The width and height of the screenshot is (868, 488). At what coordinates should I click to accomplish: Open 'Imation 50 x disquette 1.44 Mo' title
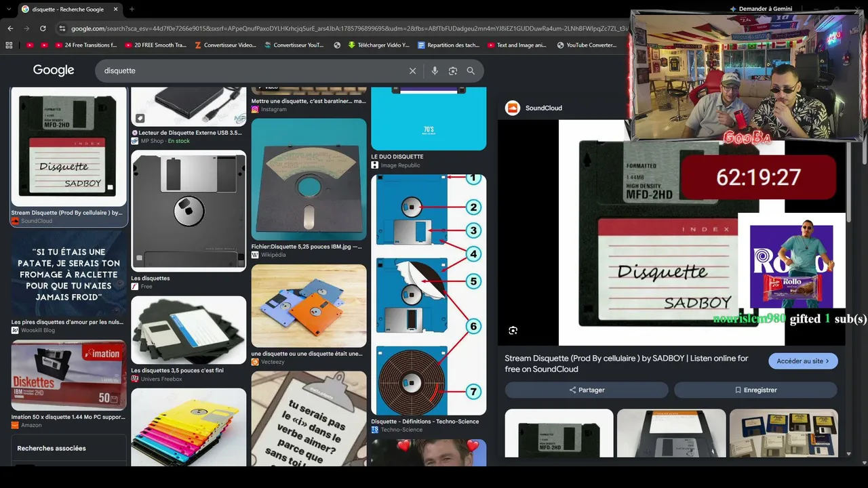click(x=68, y=417)
